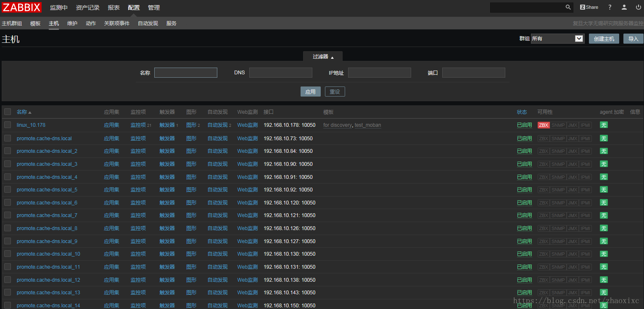Image resolution: width=644 pixels, height=309 pixels.
Task: Open the 监测中 top menu
Action: 58,8
